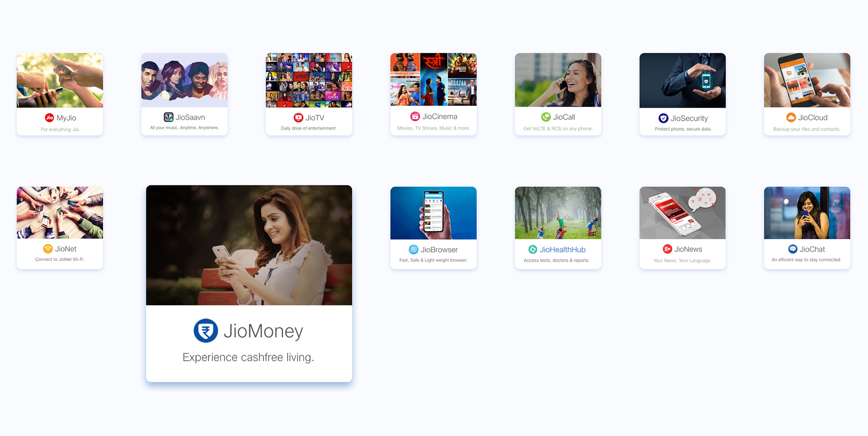Click the JioSaavn app icon

click(169, 117)
